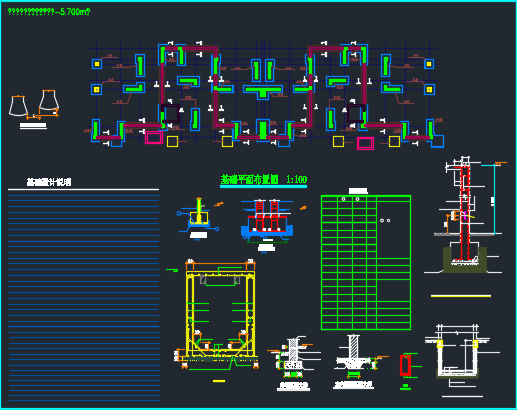
Task: Select the red column section detail at right
Action: 465,213
